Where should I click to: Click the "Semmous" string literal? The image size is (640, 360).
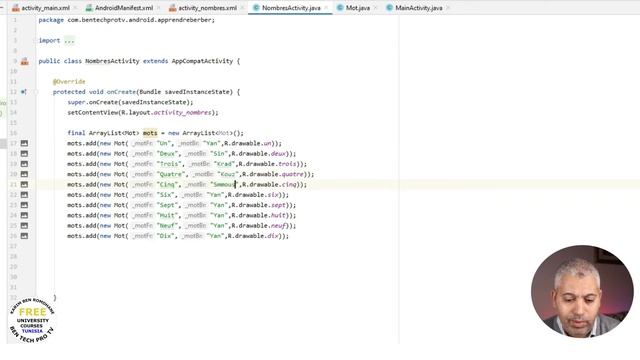click(x=224, y=184)
